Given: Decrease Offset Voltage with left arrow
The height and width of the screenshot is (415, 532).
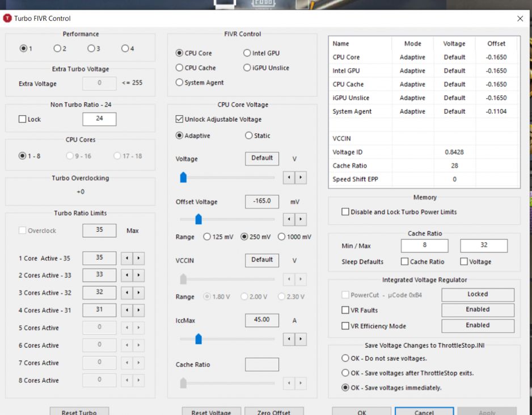Looking at the screenshot, I should (x=289, y=219).
